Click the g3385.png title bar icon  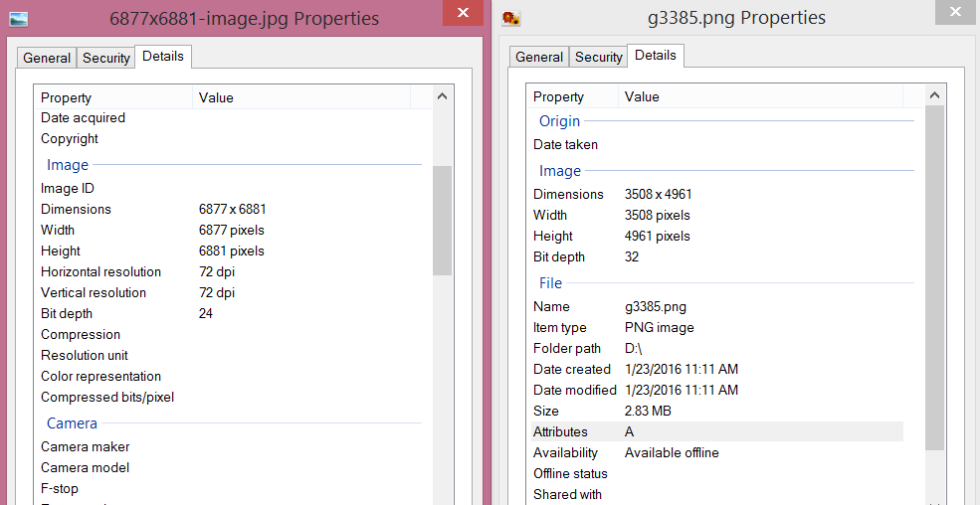coord(511,18)
